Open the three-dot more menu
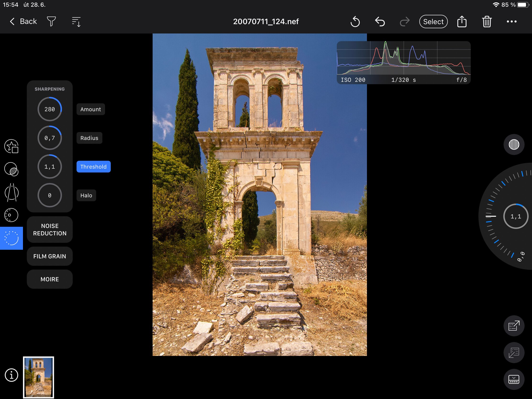This screenshot has width=532, height=399. click(512, 21)
